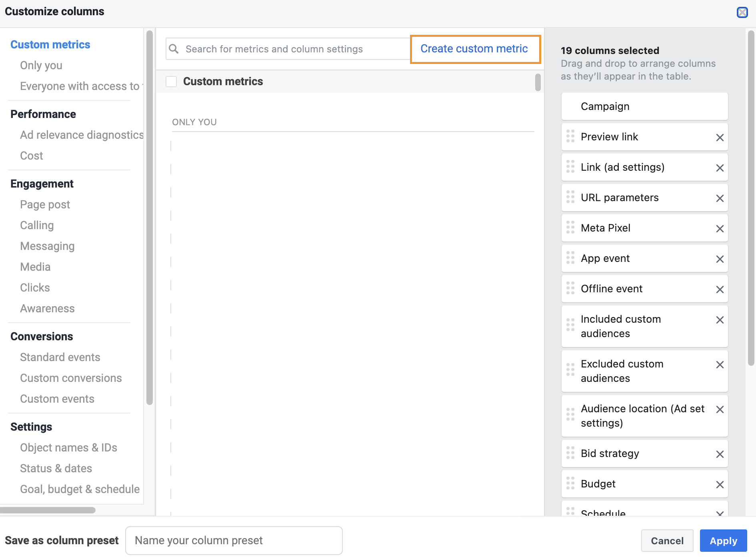The width and height of the screenshot is (756, 559).
Task: Remove the URL parameters column
Action: [x=720, y=198]
